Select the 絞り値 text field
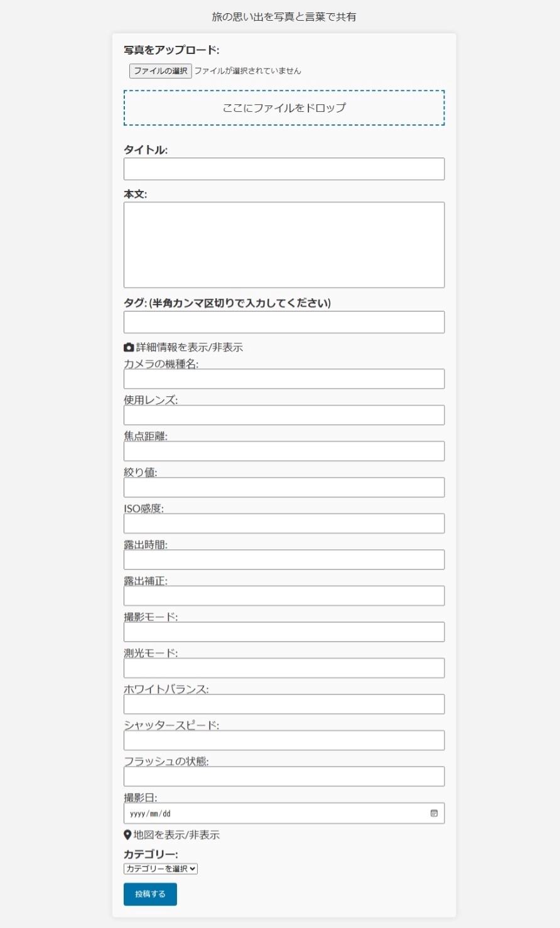Screen dimensions: 560x928 [x=284, y=487]
